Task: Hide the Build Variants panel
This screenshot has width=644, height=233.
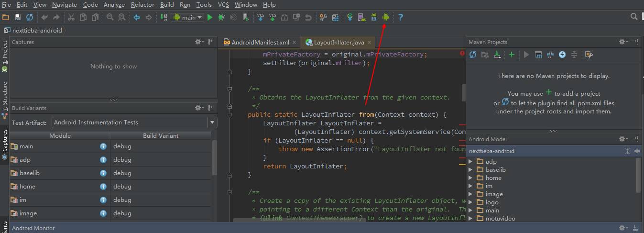Action: click(x=211, y=108)
